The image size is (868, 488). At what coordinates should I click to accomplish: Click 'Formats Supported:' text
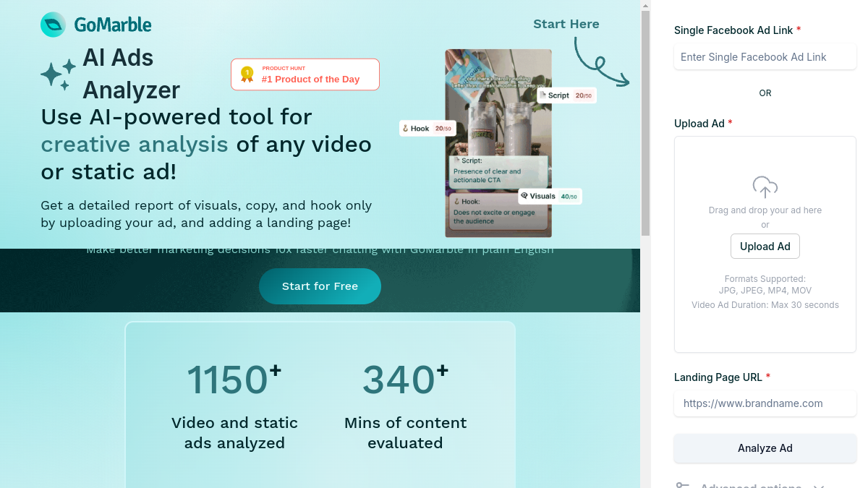[x=765, y=279]
